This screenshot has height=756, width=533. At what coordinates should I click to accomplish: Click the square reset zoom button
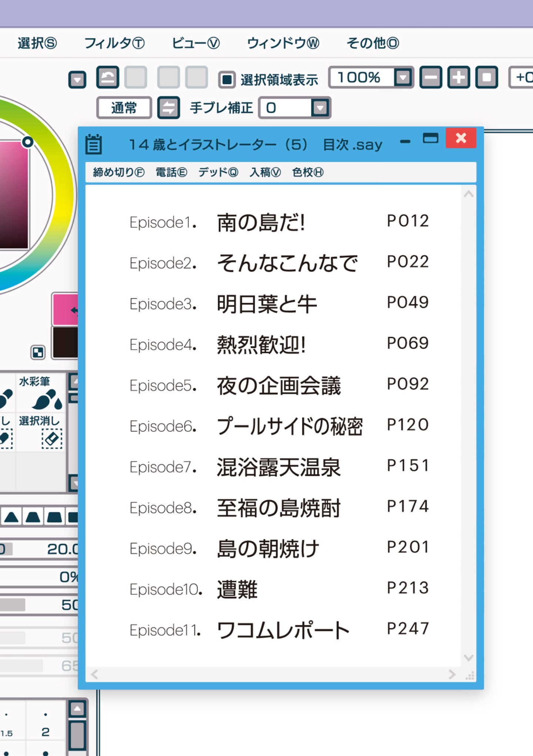(487, 77)
